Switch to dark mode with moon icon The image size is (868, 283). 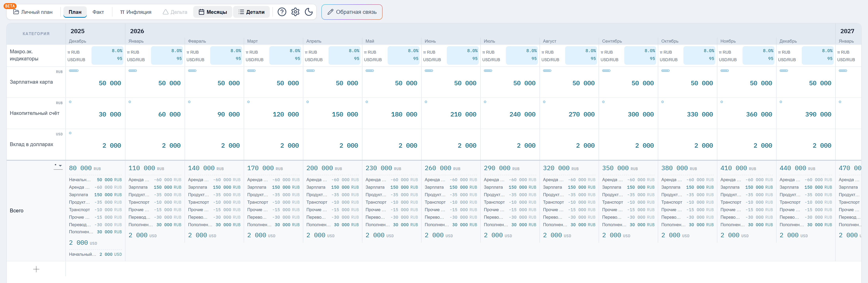(x=309, y=12)
